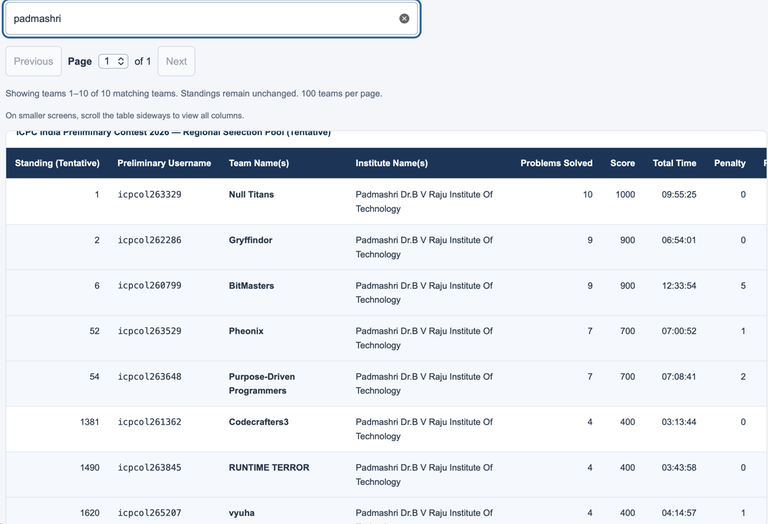Select team name 'Codecrafters3'
Viewport: 768px width, 524px height.
click(259, 422)
